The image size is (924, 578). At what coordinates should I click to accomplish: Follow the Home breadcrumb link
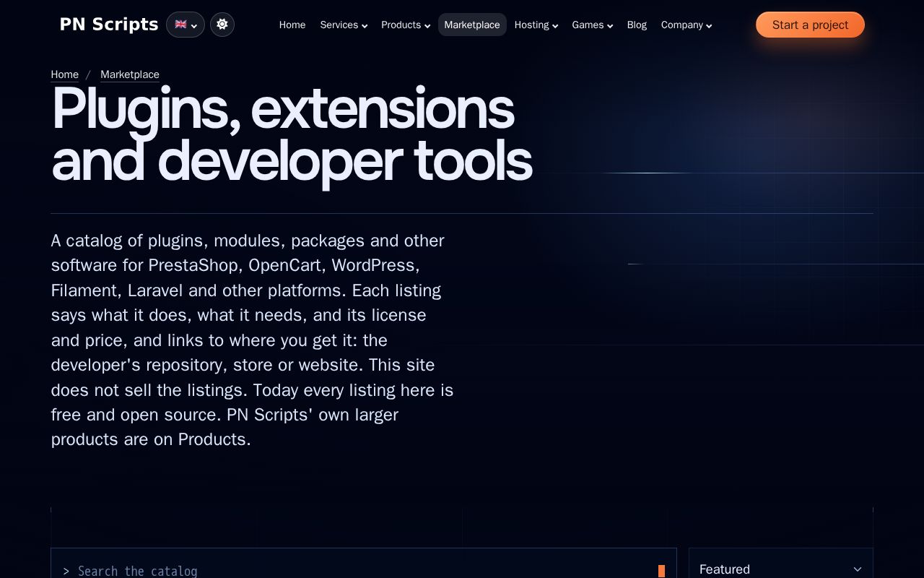pyautogui.click(x=65, y=74)
